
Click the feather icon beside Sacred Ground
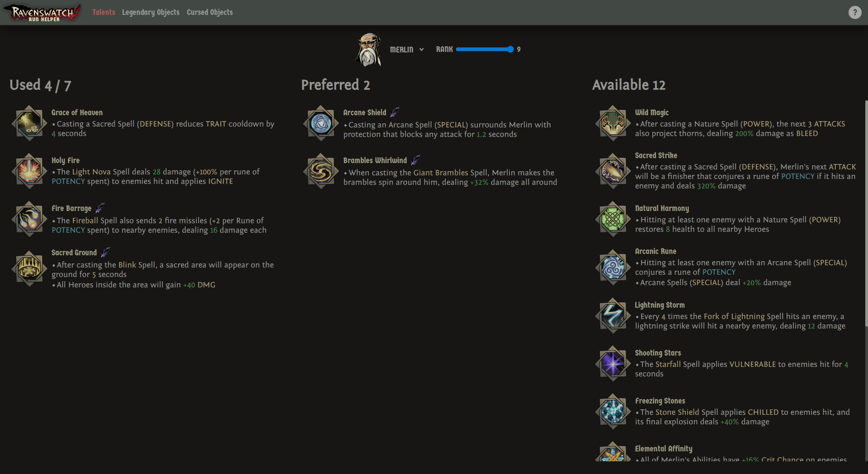point(105,252)
